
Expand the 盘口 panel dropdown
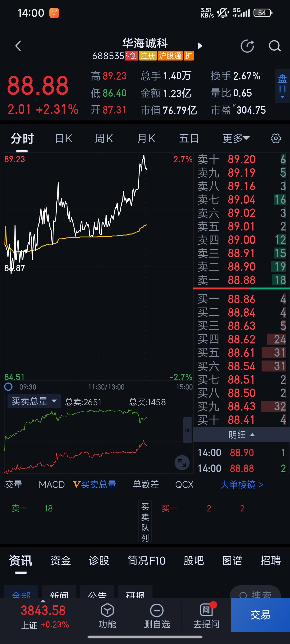click(282, 86)
